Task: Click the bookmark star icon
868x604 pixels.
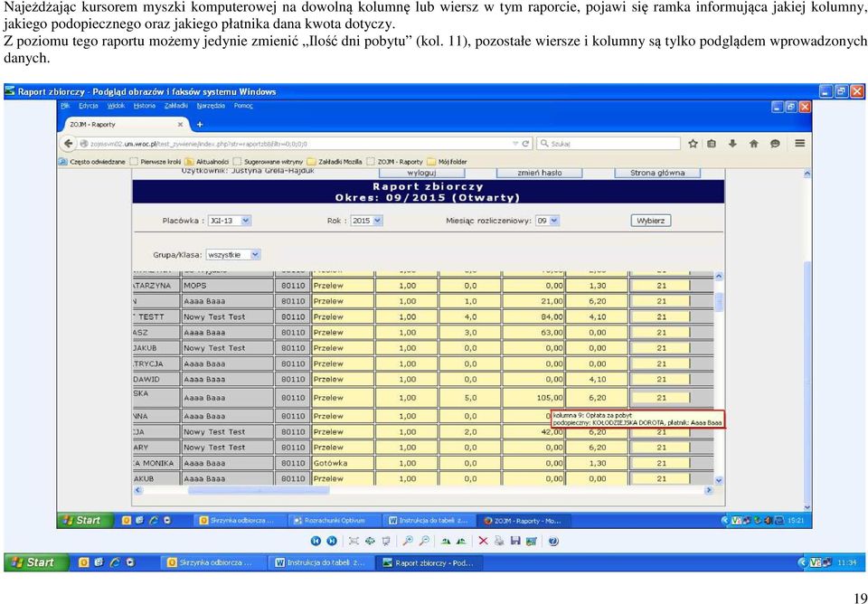Action: 693,144
